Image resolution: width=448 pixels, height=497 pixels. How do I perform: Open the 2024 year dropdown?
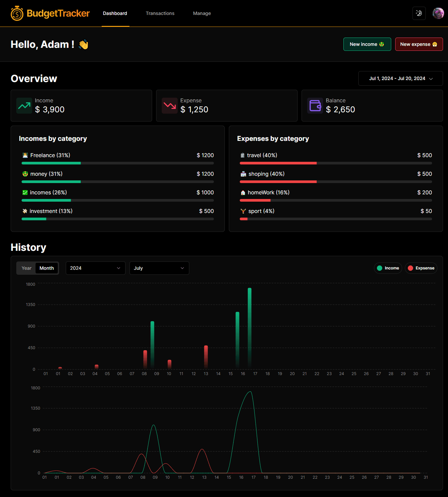click(96, 268)
